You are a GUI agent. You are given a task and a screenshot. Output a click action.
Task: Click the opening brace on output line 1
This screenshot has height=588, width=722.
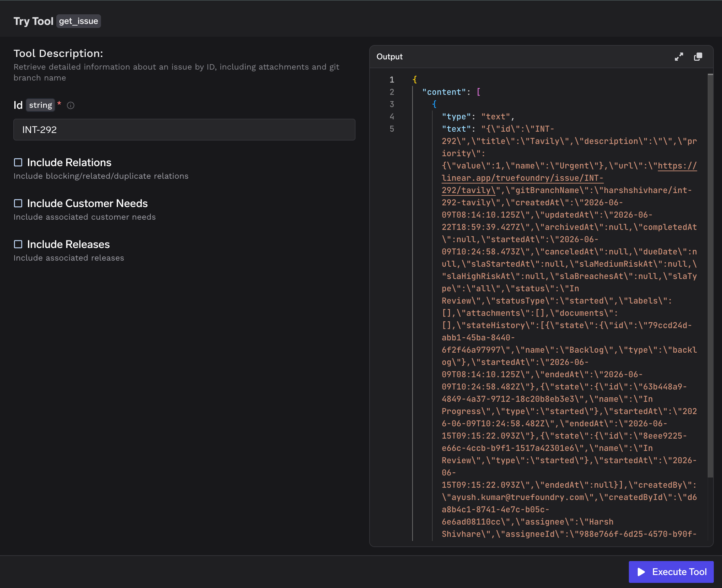click(415, 80)
